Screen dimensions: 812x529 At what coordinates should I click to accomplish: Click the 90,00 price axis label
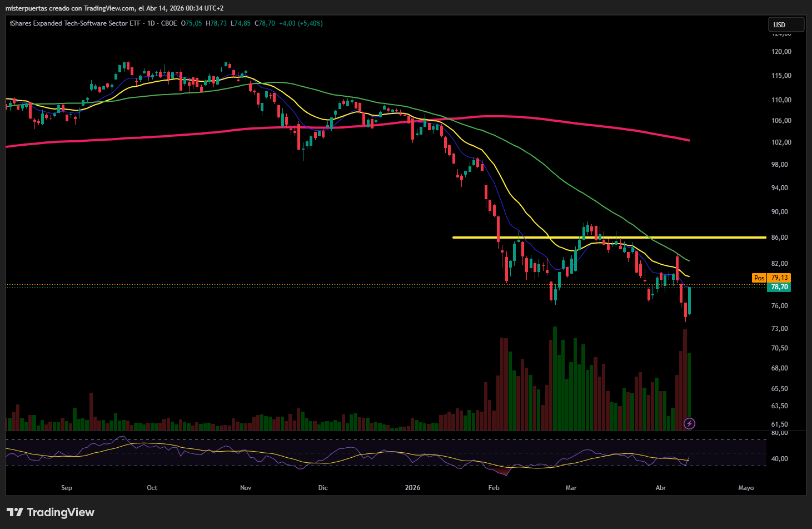(x=780, y=212)
